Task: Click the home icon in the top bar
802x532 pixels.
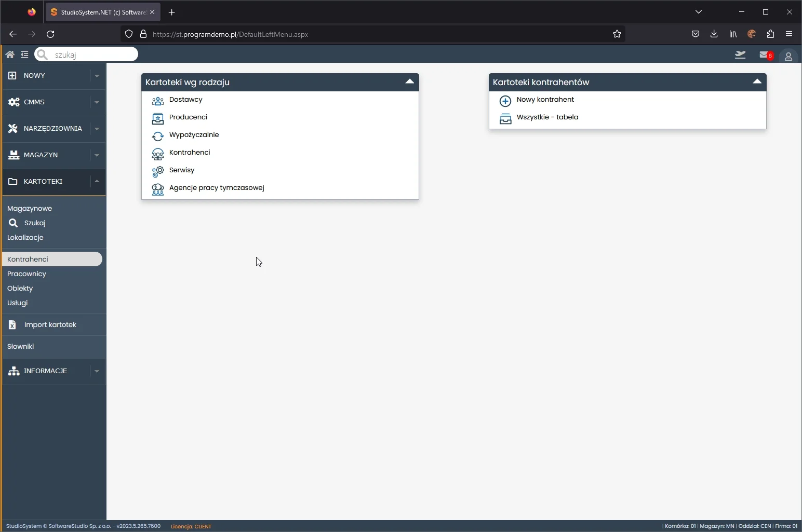Action: (x=10, y=54)
